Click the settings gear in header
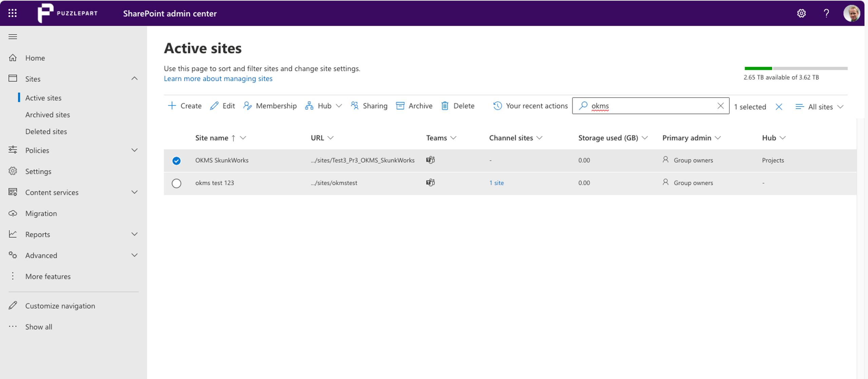Image resolution: width=868 pixels, height=379 pixels. click(x=801, y=13)
